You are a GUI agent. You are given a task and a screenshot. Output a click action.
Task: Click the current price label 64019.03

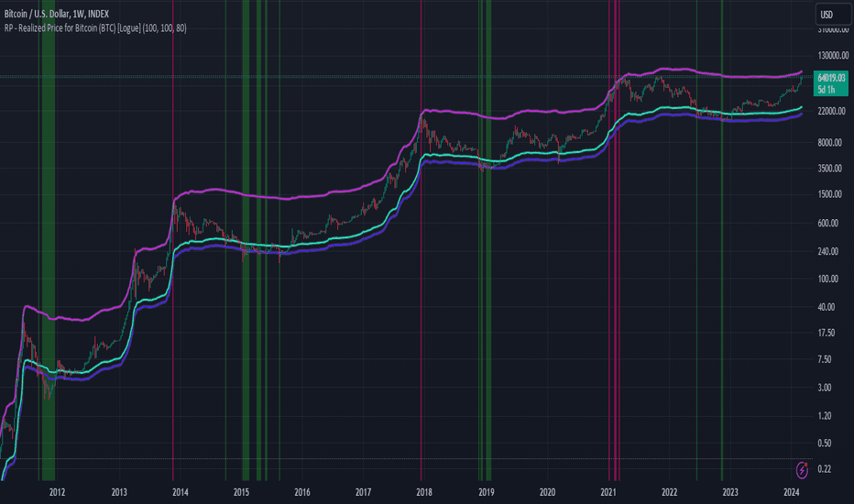(831, 78)
